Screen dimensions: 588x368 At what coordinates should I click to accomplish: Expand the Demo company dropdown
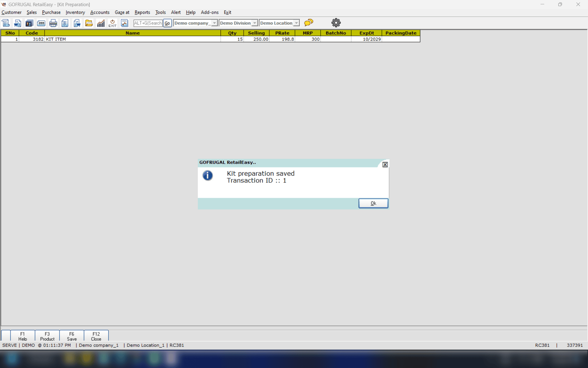(214, 23)
